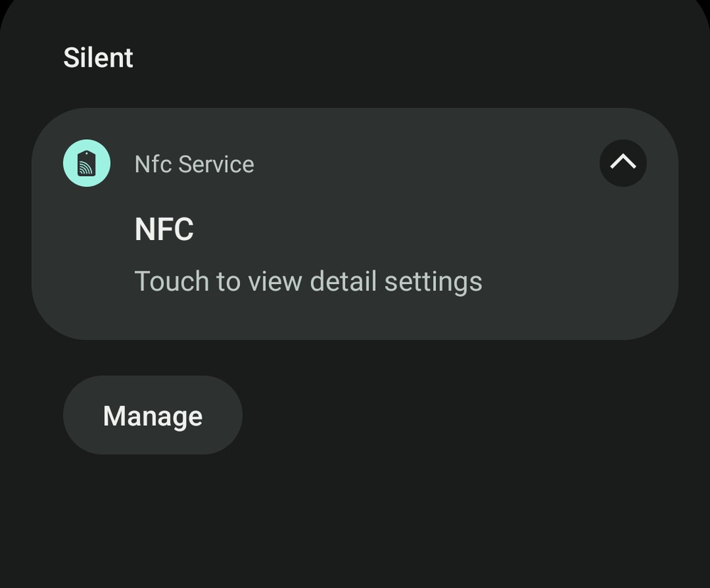
Task: Click the word "Silent" above the notification
Action: tap(98, 58)
